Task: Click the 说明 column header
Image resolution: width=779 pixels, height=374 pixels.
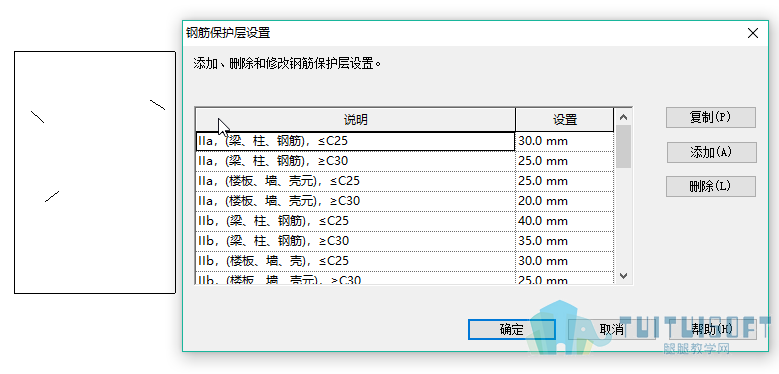Action: point(356,120)
